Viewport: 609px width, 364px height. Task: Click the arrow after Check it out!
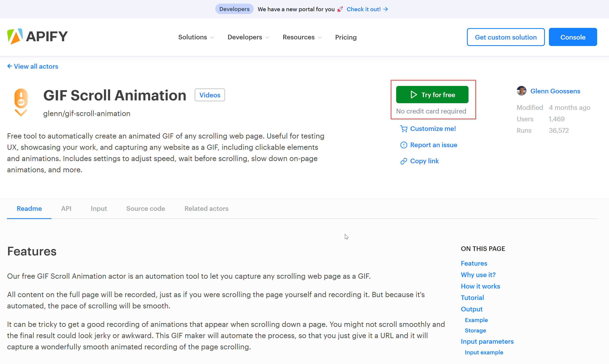(385, 9)
